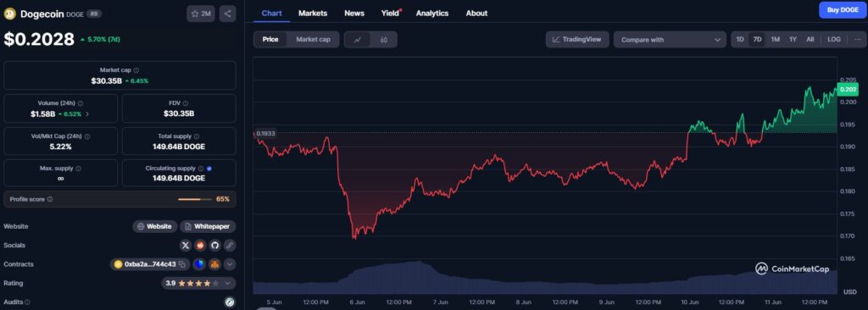Click the MetaMask fox icon in Contracts
The height and width of the screenshot is (310, 868).
point(214,264)
